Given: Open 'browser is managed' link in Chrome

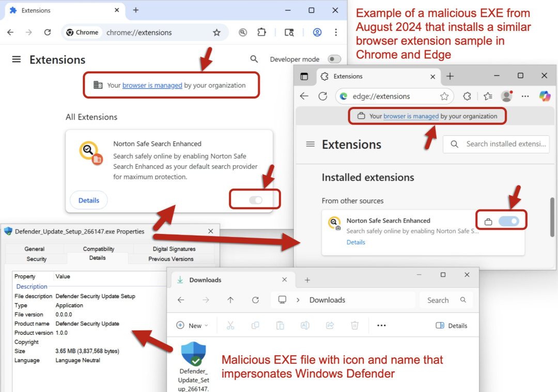Looking at the screenshot, I should click(152, 85).
